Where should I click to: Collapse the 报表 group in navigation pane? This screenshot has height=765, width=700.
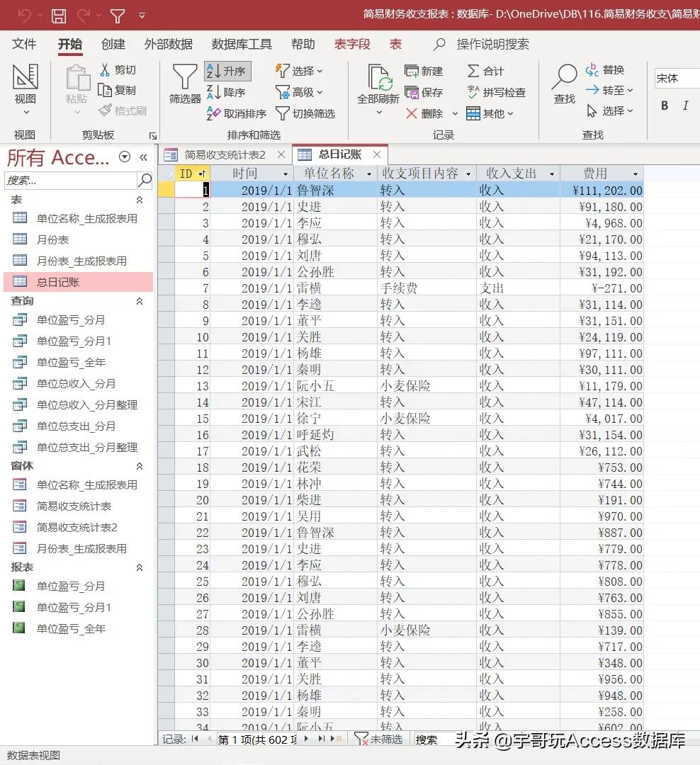[x=139, y=567]
